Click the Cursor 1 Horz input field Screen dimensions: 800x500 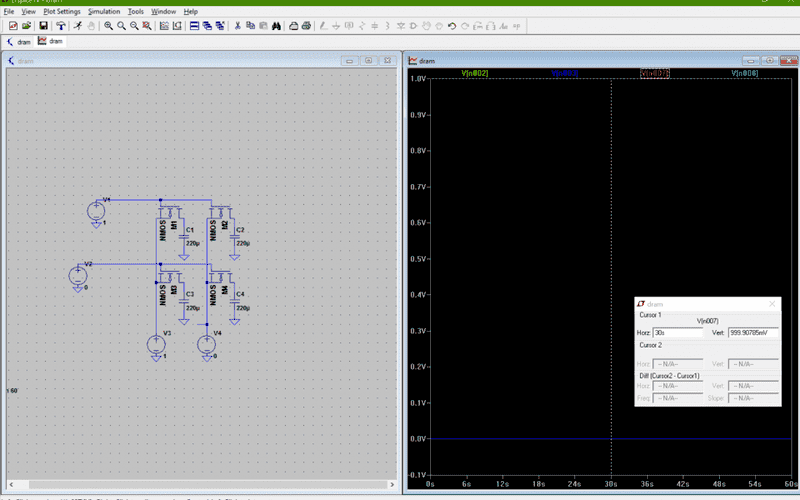pyautogui.click(x=679, y=332)
